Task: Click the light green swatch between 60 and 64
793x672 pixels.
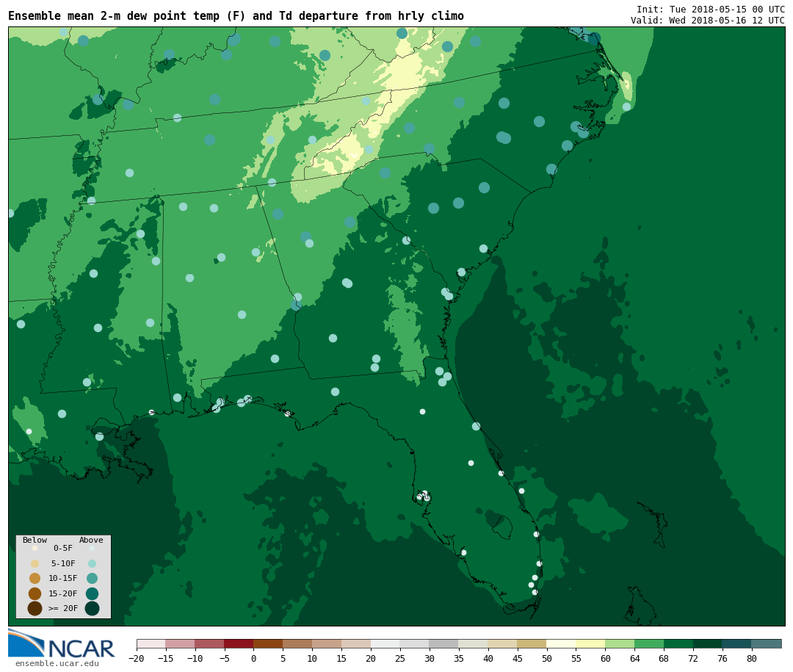Action: coord(620,644)
